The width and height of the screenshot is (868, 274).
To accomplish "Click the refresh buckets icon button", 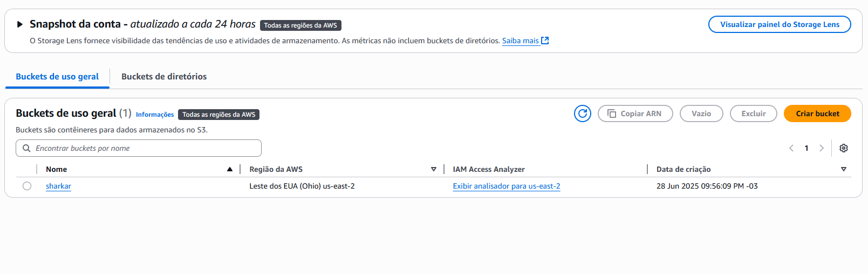I will pyautogui.click(x=583, y=113).
